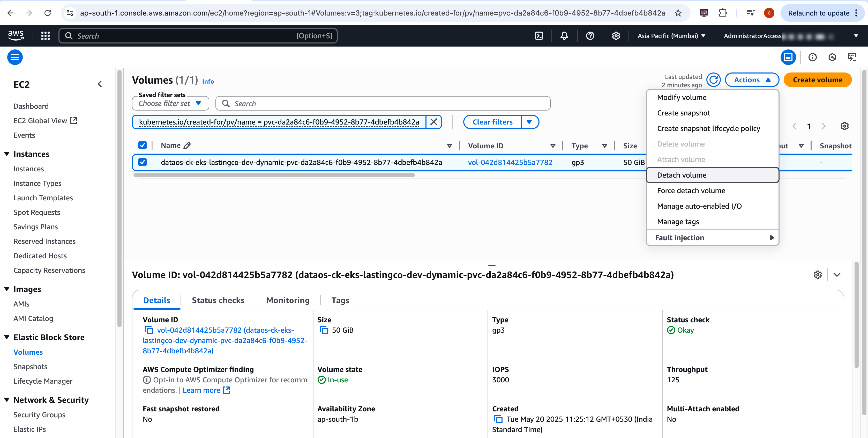This screenshot has height=438, width=868.
Task: Click the horizontal table scrollbar
Action: pos(274,175)
